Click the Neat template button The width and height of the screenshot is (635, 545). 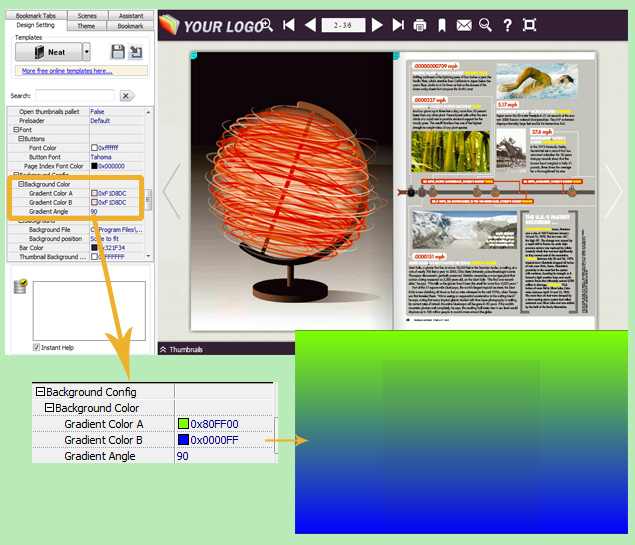[x=47, y=52]
